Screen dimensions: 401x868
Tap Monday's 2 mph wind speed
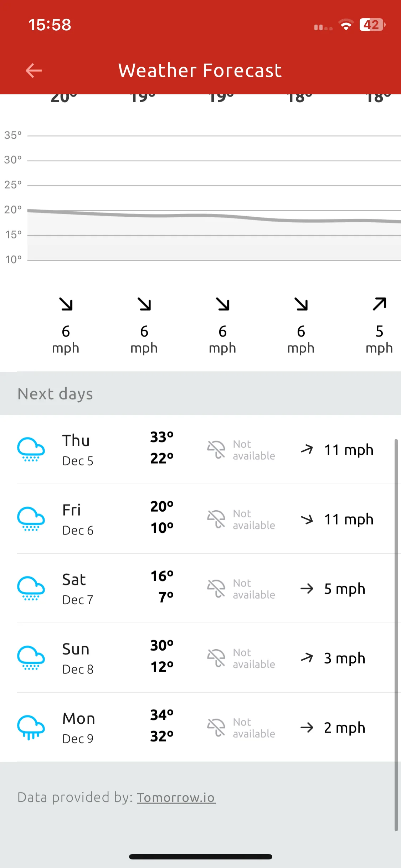click(344, 728)
